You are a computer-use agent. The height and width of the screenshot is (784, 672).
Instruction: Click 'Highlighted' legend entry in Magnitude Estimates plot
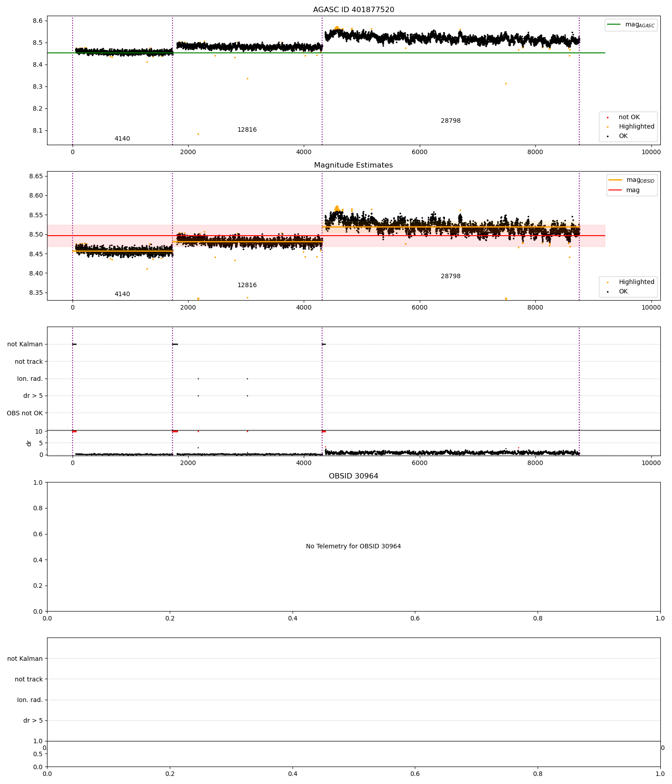point(631,282)
